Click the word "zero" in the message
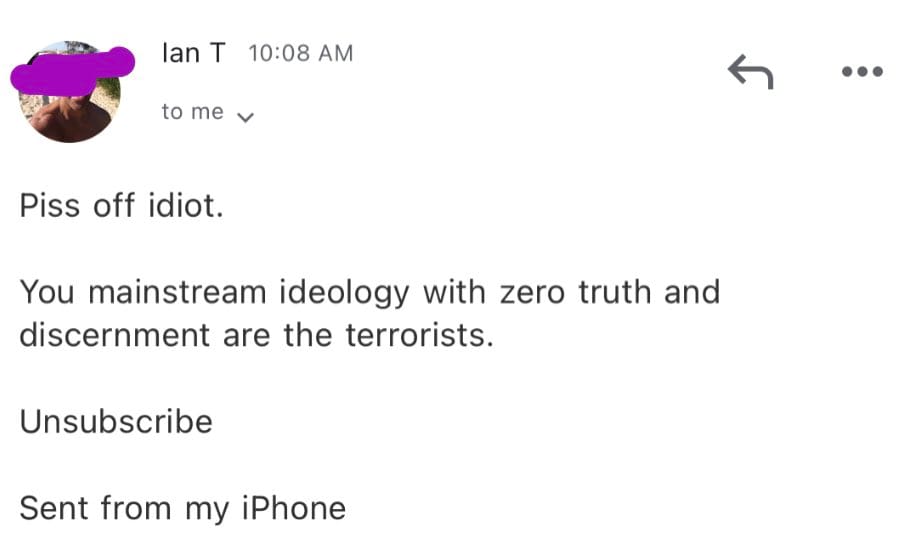This screenshot has width=906, height=545. pos(532,292)
